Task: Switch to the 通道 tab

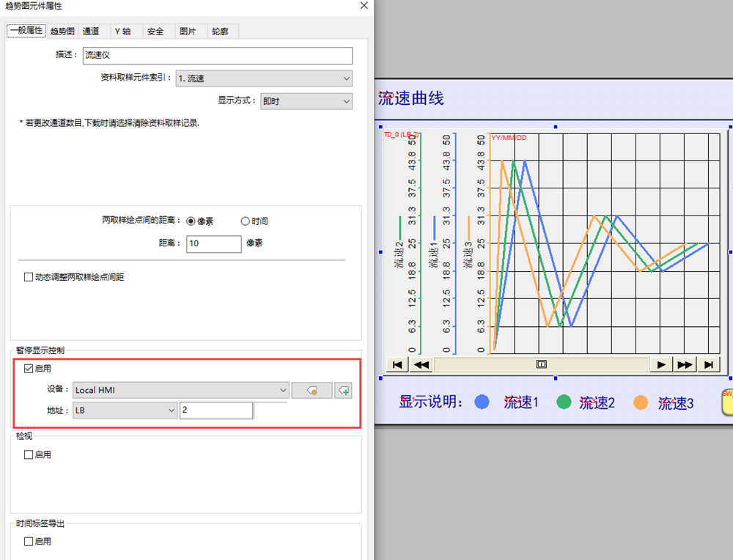Action: [91, 32]
